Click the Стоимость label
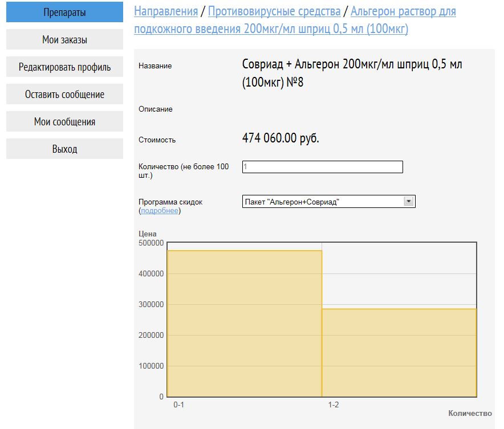Screen dimensions: 504x429 157,140
